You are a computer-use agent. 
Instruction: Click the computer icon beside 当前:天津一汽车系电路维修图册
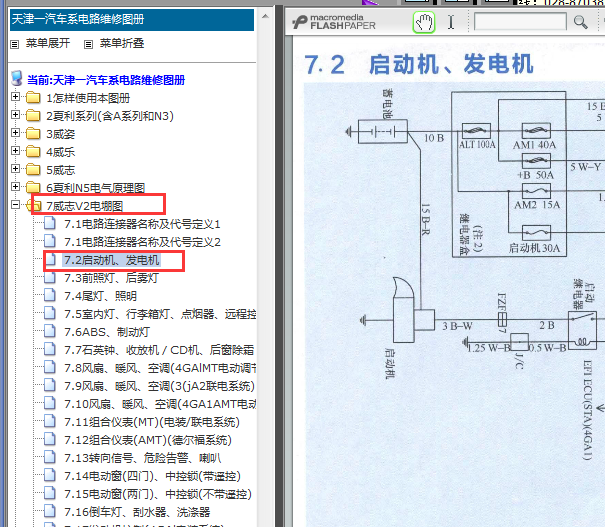[17, 78]
